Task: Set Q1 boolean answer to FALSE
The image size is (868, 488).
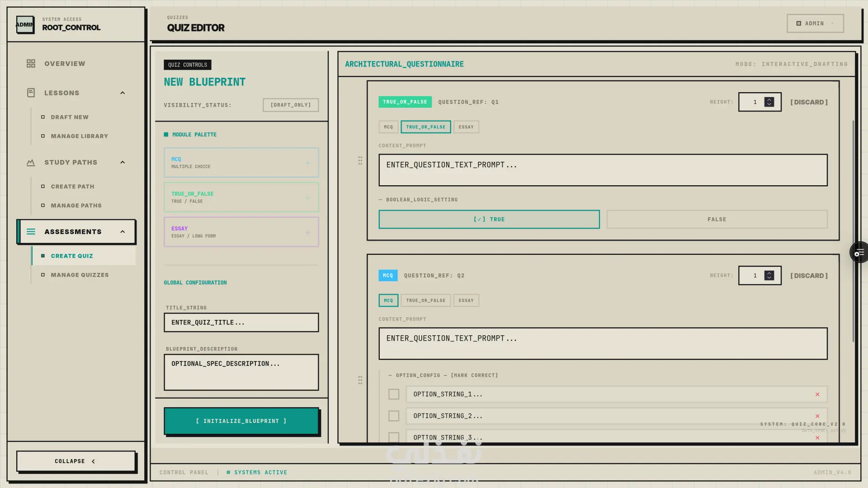Action: 717,220
